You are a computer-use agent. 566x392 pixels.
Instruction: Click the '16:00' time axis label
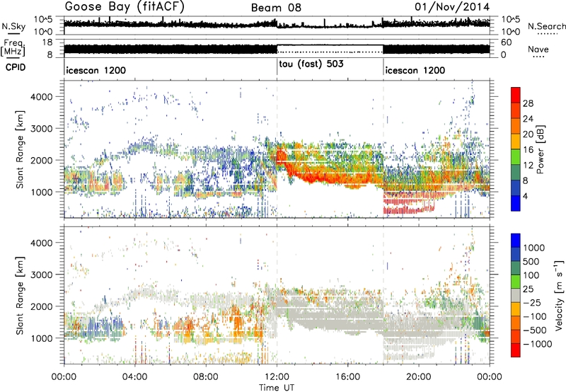pyautogui.click(x=347, y=377)
